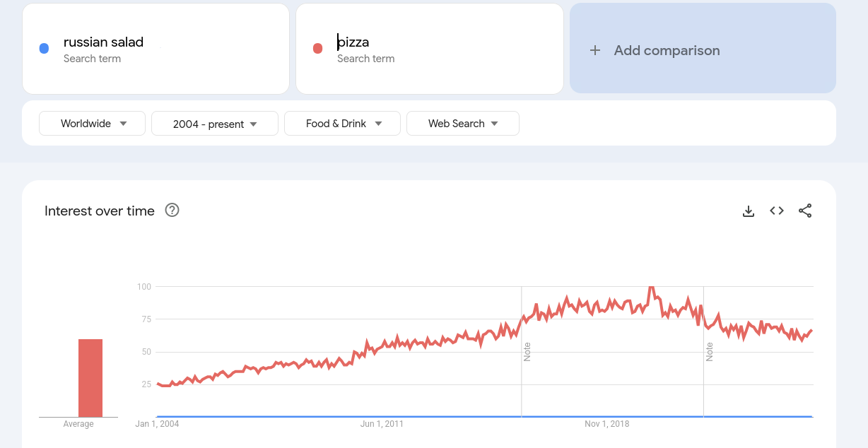Download the Interest over time chart data
868x448 pixels.
click(749, 211)
